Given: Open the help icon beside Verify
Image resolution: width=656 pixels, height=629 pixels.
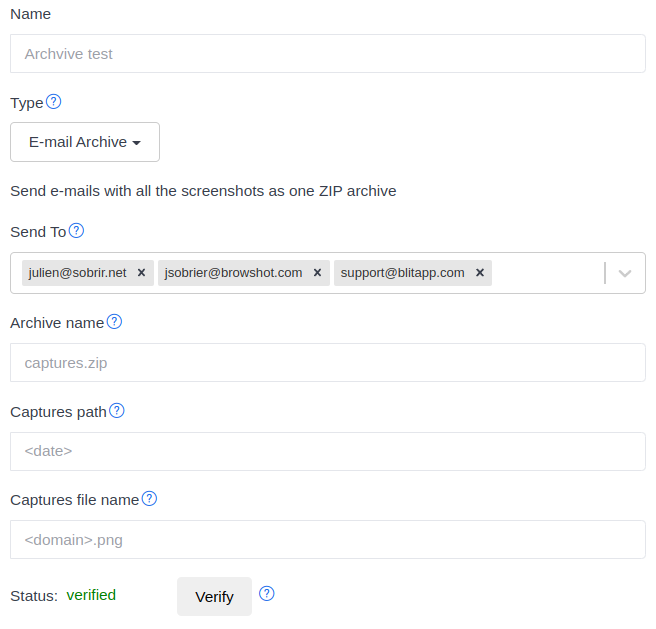Looking at the screenshot, I should (266, 594).
